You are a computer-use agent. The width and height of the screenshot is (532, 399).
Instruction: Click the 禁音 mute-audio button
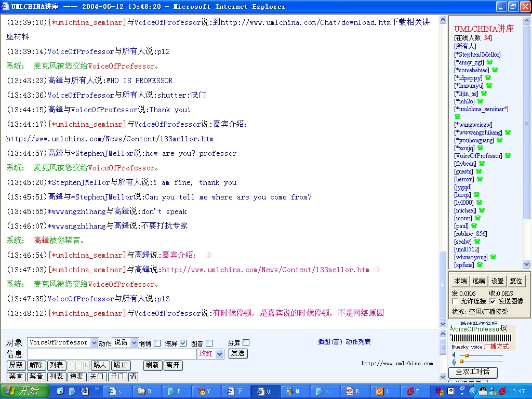36,377
